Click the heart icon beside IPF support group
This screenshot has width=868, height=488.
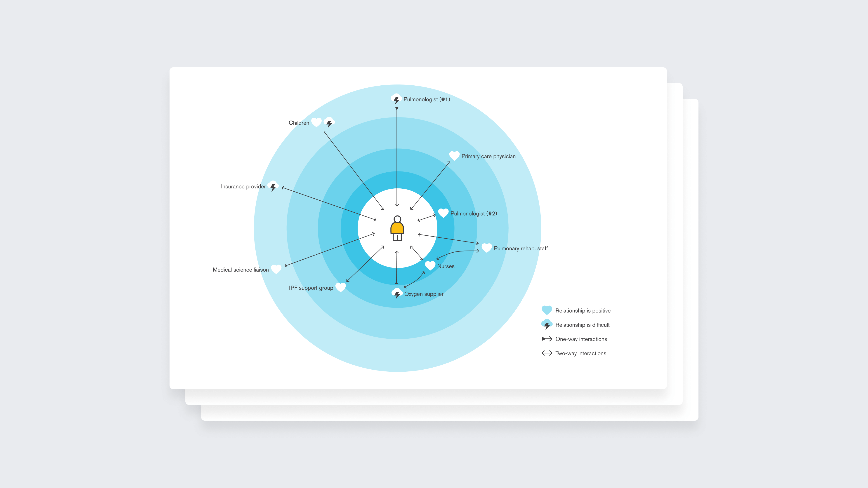(341, 287)
